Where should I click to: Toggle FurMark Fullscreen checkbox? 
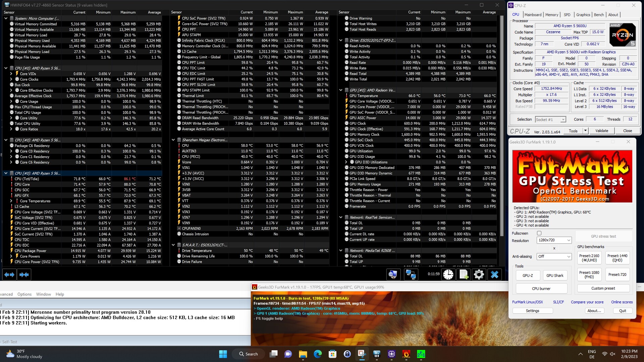point(539,233)
